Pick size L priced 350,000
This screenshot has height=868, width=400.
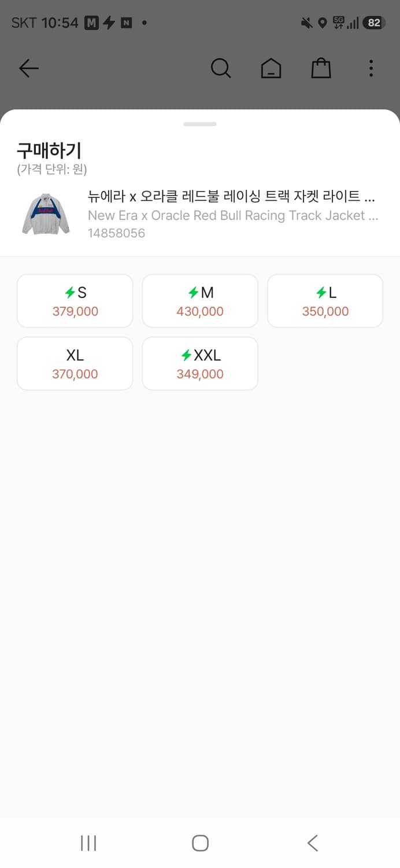(325, 301)
